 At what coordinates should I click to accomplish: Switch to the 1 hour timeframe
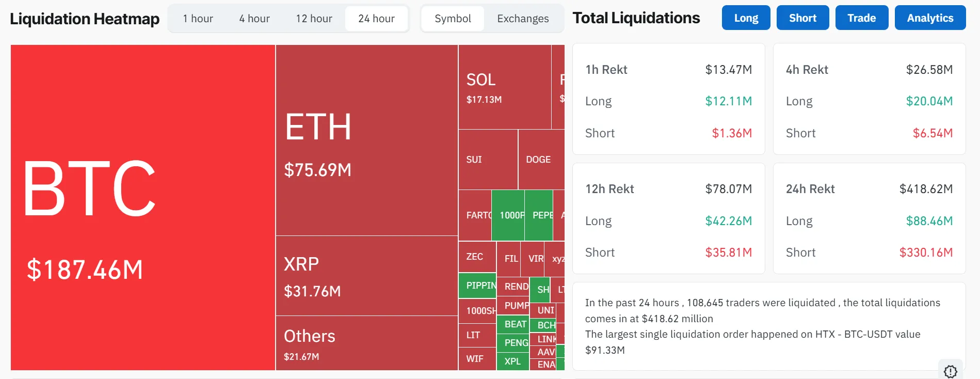197,18
